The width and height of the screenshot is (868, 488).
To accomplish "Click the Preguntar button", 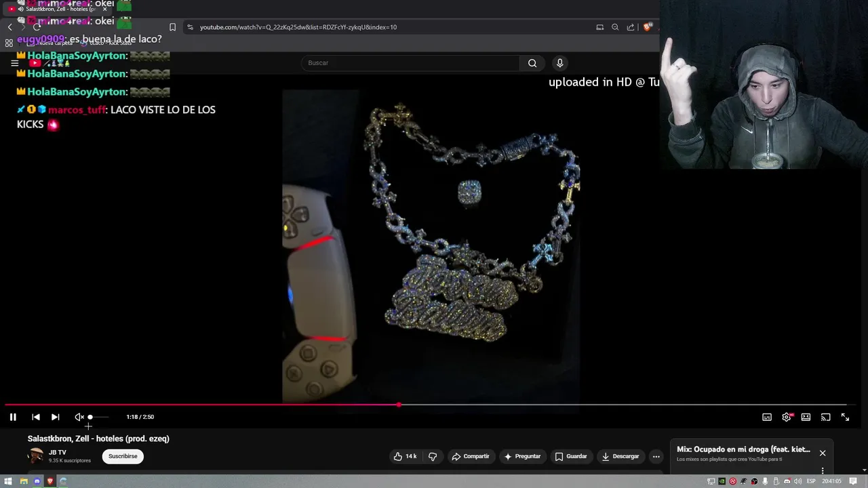I will (522, 456).
